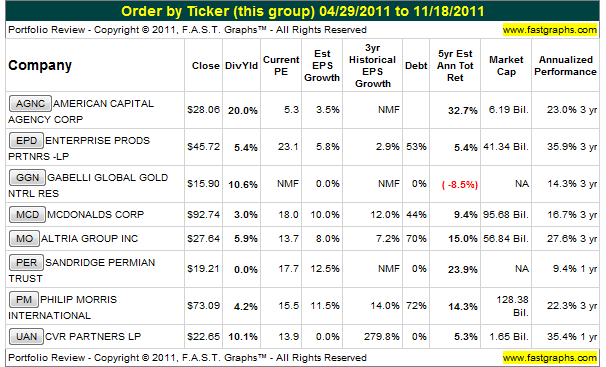This screenshot has height=367, width=606.
Task: Open the top www.fastgraphs.com link
Action: pyautogui.click(x=550, y=30)
